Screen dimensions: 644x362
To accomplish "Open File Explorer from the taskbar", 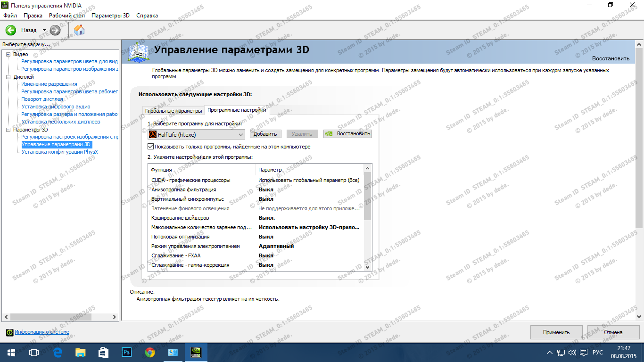I will point(81,352).
